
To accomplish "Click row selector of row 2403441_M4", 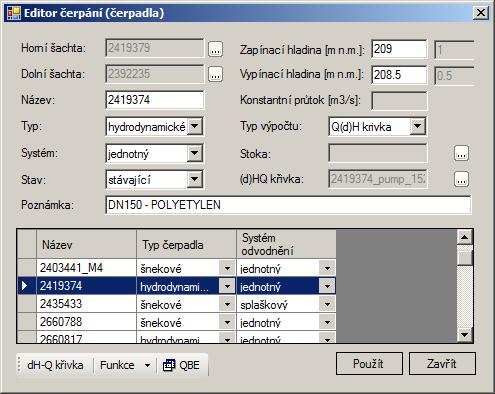I will (x=27, y=268).
